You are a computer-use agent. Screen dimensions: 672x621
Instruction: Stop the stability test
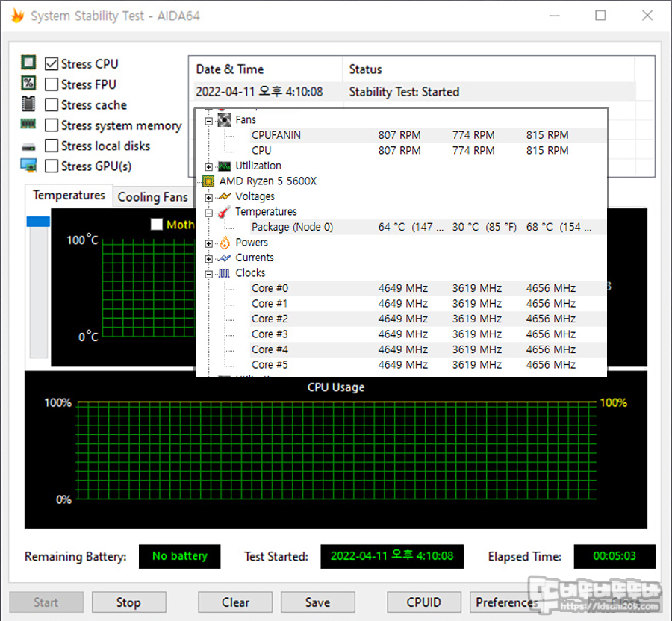coord(128,602)
